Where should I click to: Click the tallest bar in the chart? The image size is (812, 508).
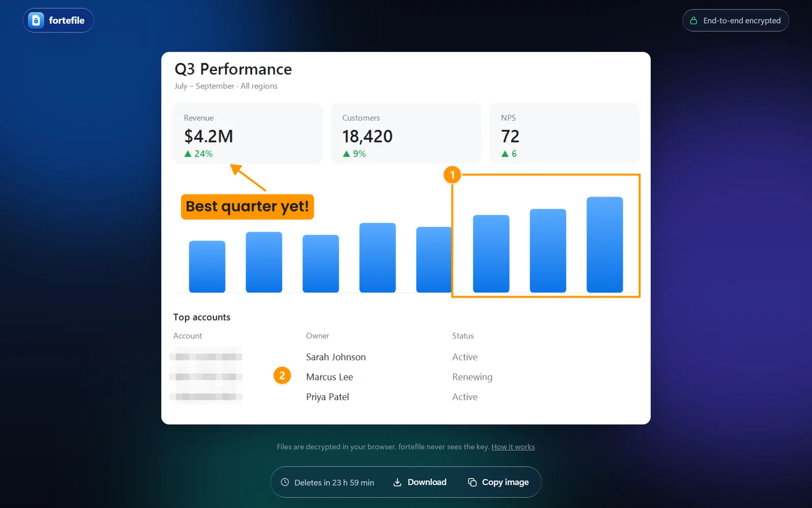(x=605, y=245)
